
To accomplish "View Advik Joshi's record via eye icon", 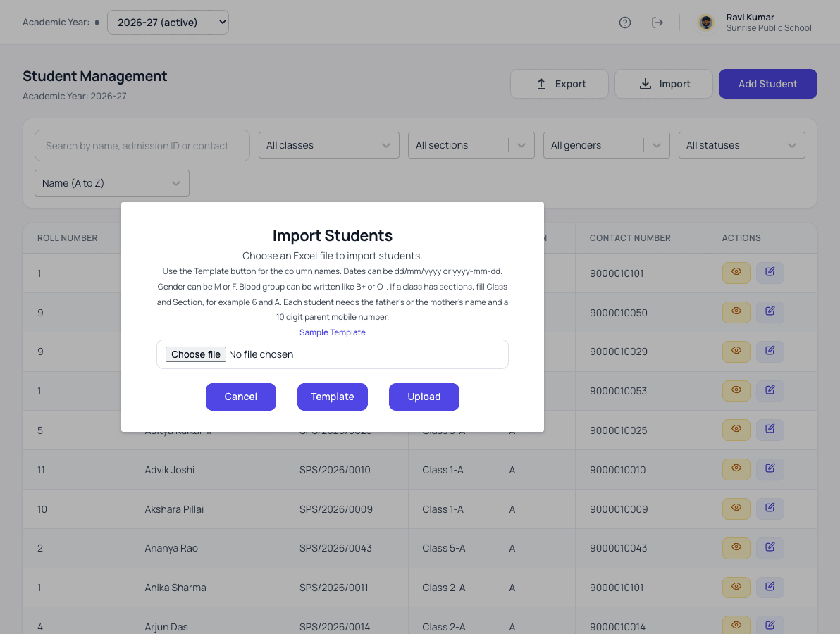I will pos(736,469).
